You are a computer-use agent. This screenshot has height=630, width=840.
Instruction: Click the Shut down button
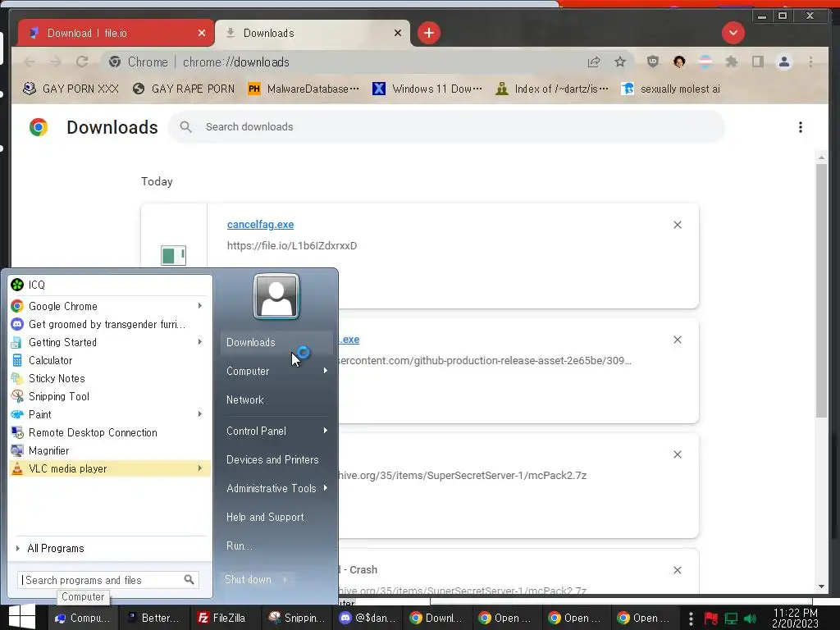tap(249, 580)
